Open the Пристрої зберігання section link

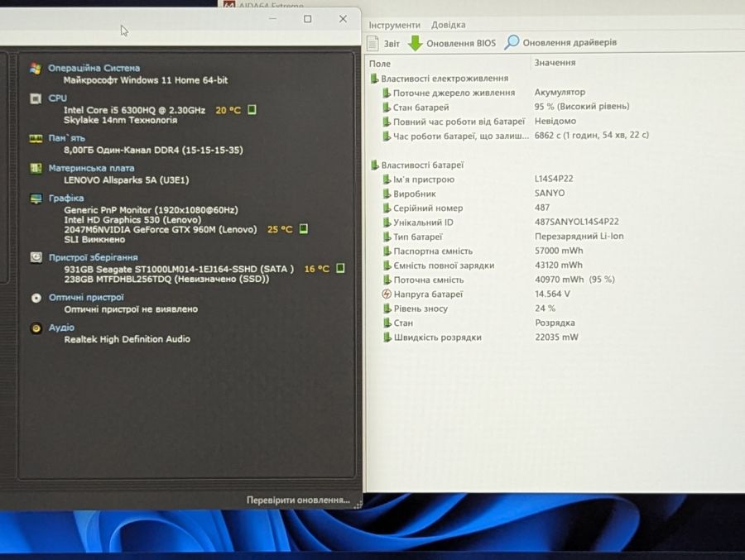(93, 257)
